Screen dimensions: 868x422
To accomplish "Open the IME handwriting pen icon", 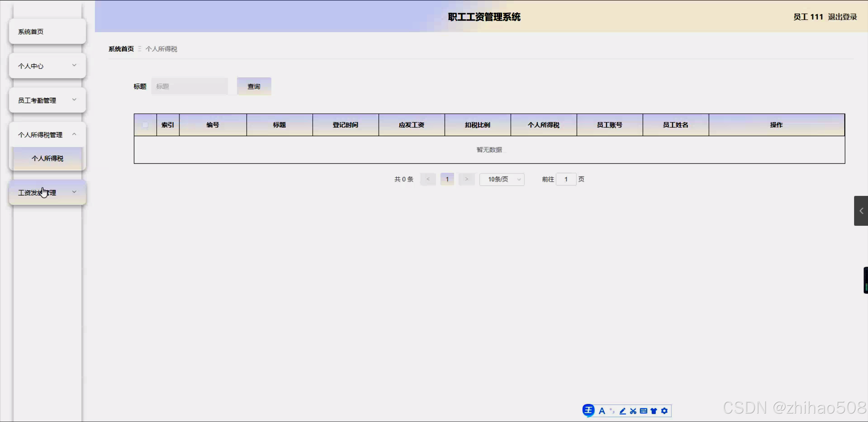I will 623,411.
